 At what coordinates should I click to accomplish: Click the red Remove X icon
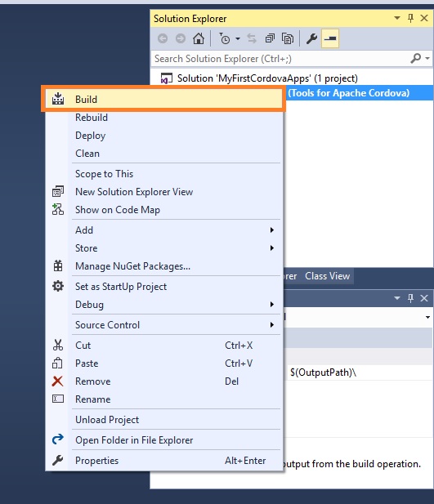pos(57,381)
